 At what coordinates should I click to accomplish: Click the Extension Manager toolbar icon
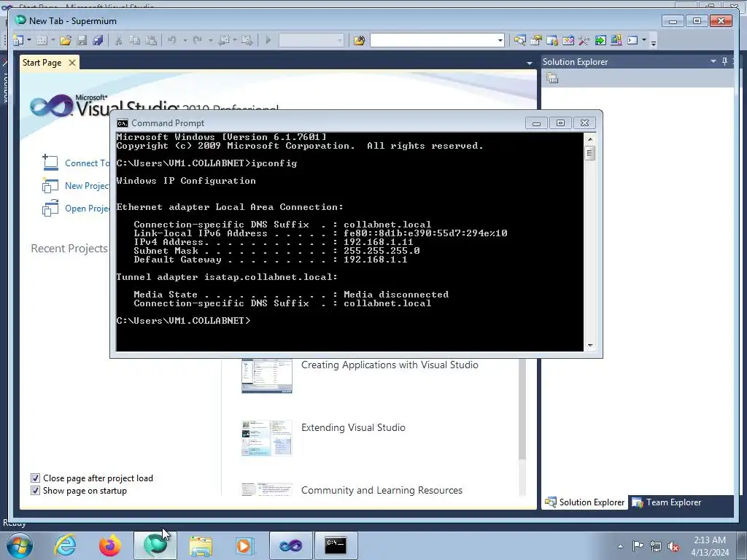click(616, 41)
